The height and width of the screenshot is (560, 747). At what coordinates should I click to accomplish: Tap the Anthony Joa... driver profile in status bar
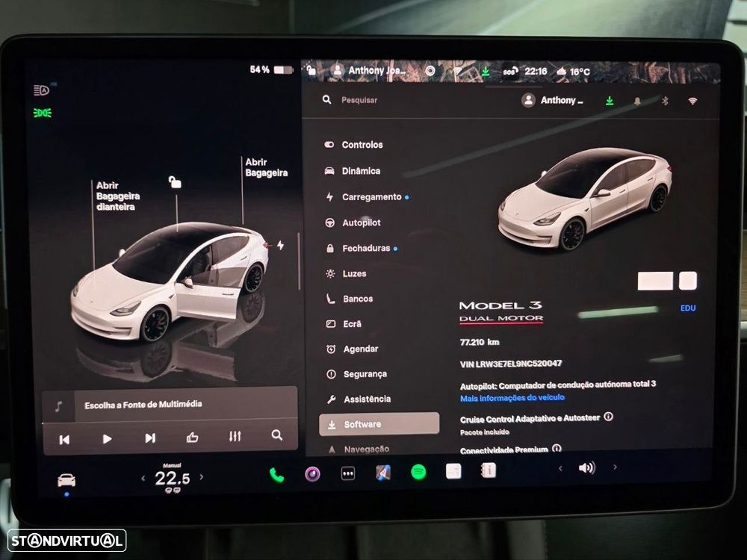point(369,70)
